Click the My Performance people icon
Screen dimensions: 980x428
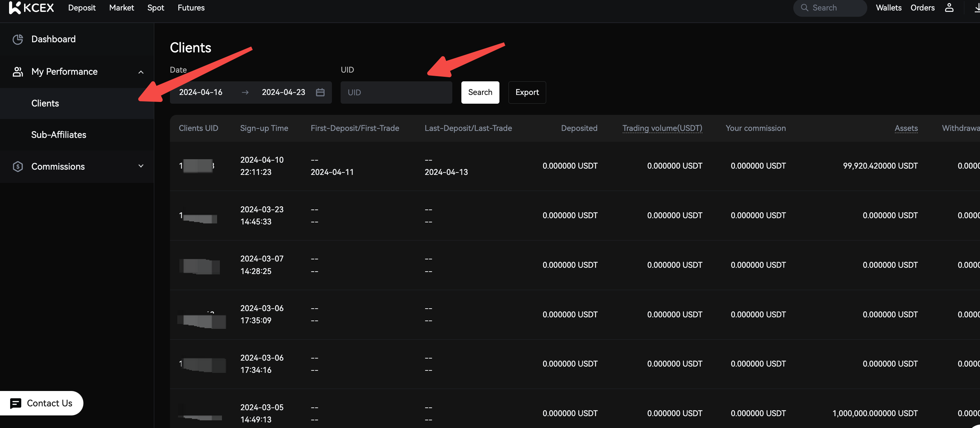(17, 72)
